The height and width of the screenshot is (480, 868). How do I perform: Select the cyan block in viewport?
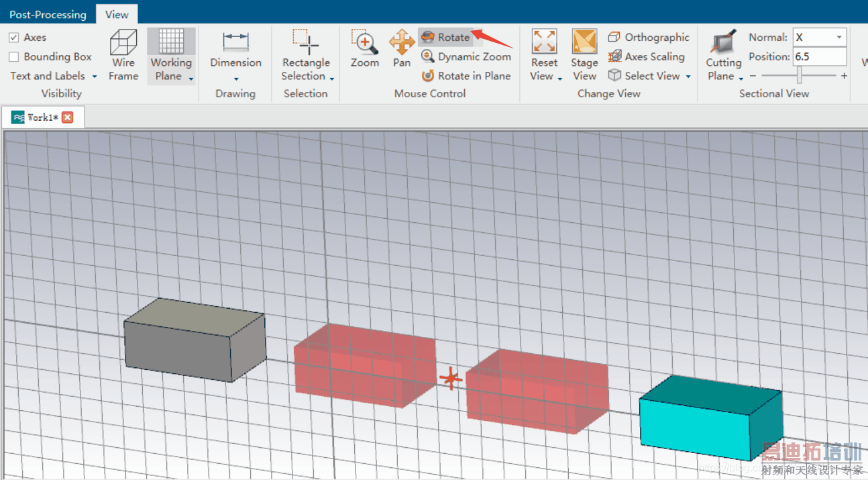711,418
